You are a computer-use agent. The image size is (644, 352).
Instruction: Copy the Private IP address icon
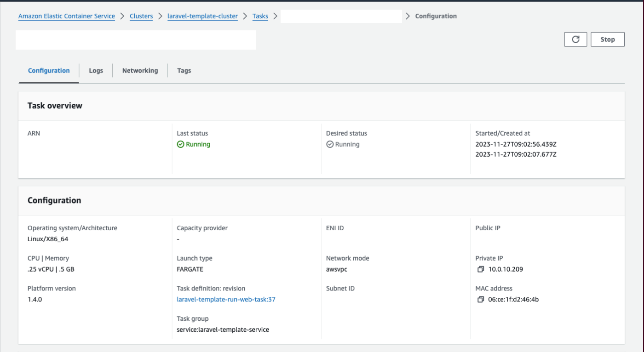(481, 269)
